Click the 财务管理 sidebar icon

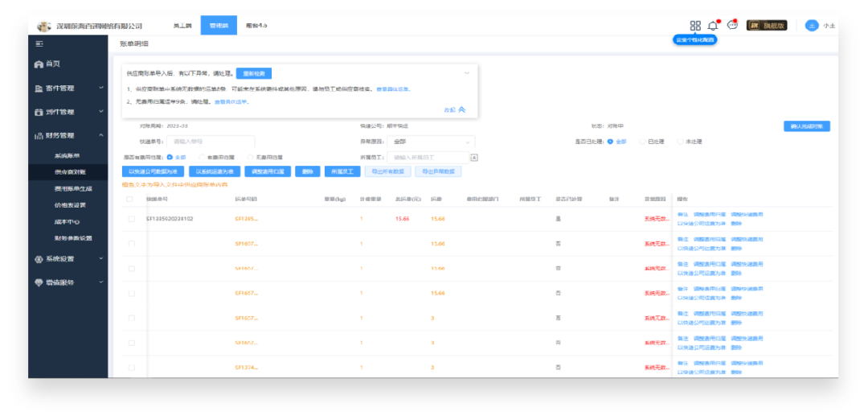[39, 135]
